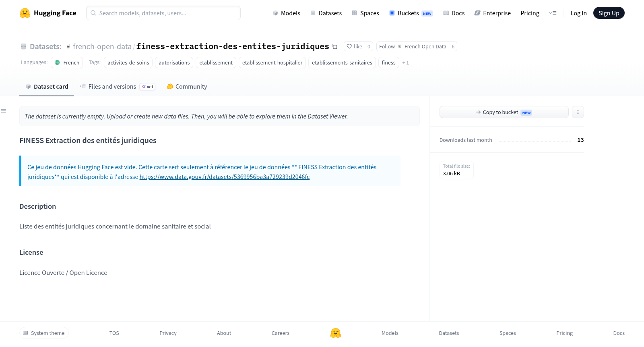Open the three-dot options menu beside Copy to bucket

(x=578, y=112)
